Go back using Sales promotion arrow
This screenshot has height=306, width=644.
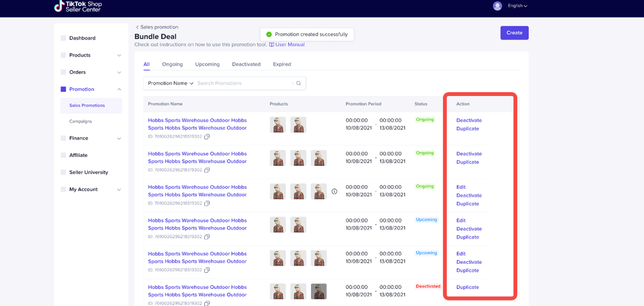point(137,27)
